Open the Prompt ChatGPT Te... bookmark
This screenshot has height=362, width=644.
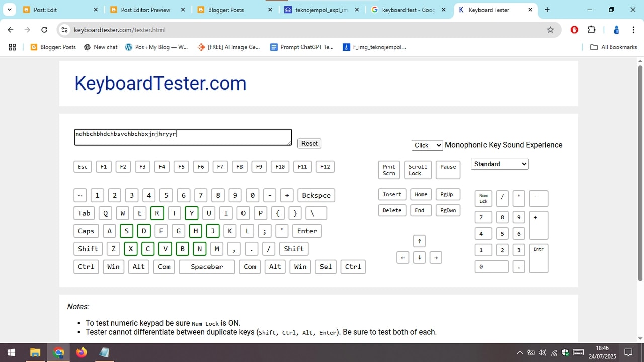pyautogui.click(x=302, y=47)
